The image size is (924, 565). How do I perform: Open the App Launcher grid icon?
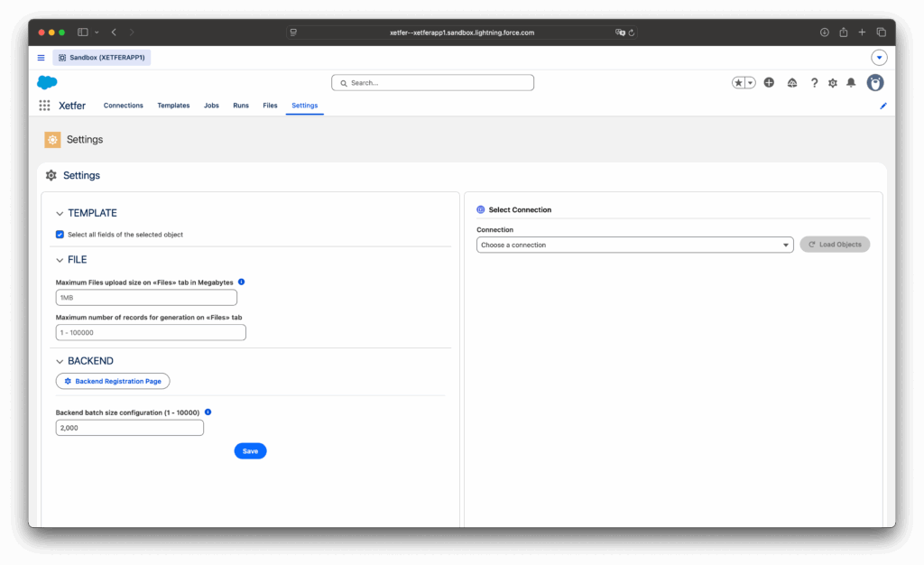click(x=44, y=106)
